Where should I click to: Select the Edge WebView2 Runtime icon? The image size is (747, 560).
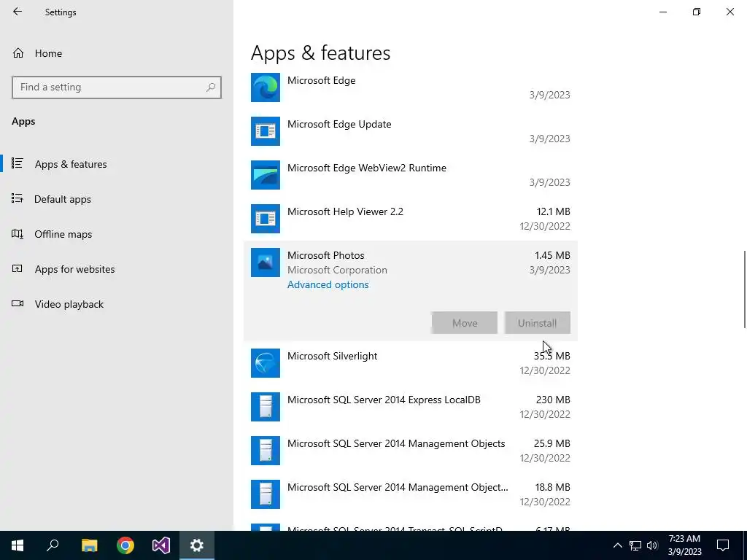click(266, 175)
